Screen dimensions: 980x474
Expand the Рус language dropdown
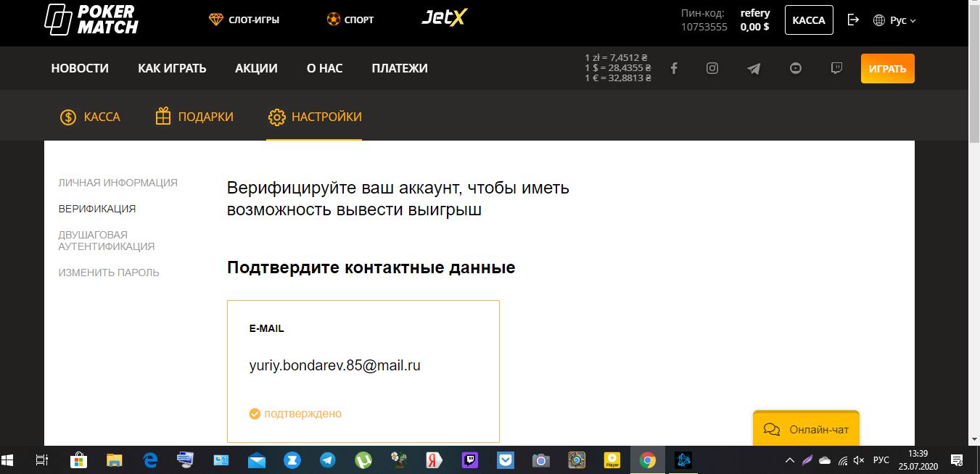895,20
